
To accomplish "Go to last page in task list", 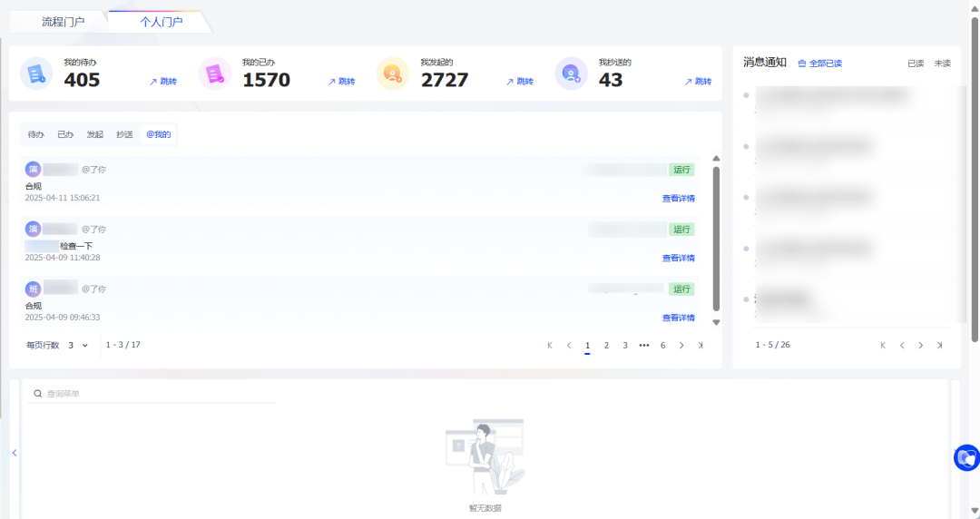I will (x=701, y=346).
